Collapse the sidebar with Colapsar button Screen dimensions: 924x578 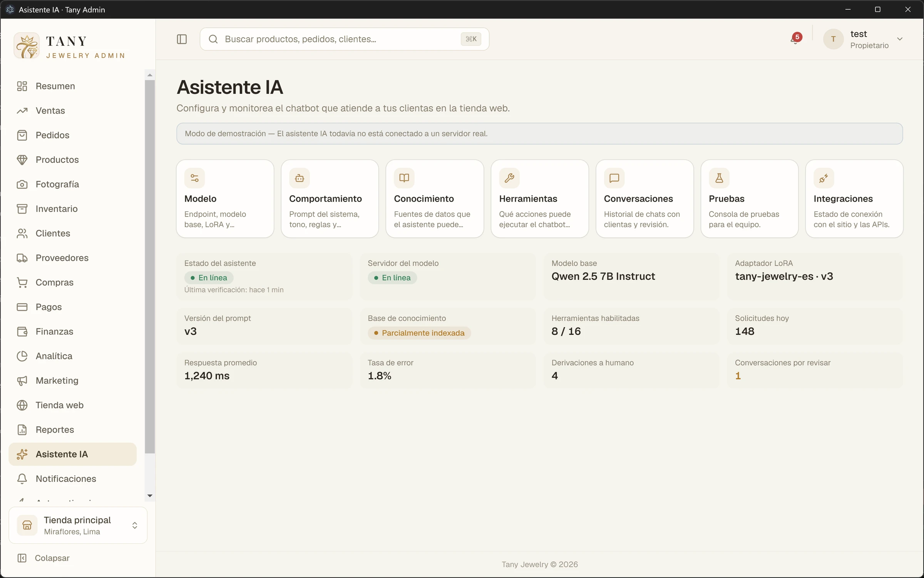(44, 558)
